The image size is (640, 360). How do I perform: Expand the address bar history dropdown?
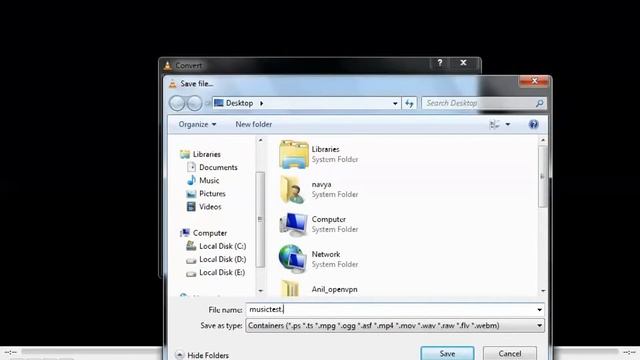point(395,103)
